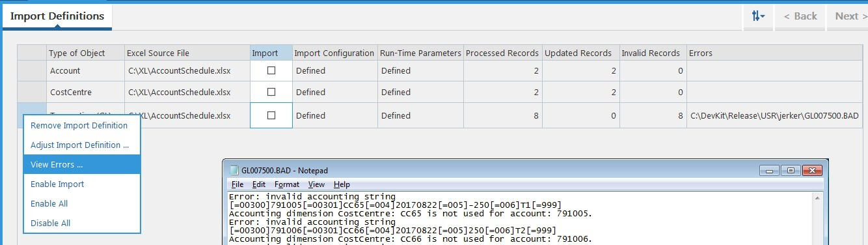Choose Remove Import Definition from context menu

82,125
